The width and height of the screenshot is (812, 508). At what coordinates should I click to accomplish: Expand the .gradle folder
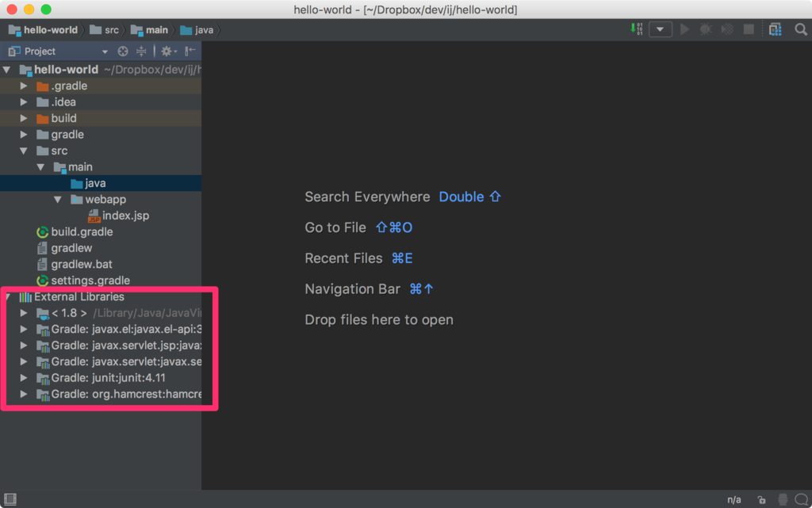[23, 86]
